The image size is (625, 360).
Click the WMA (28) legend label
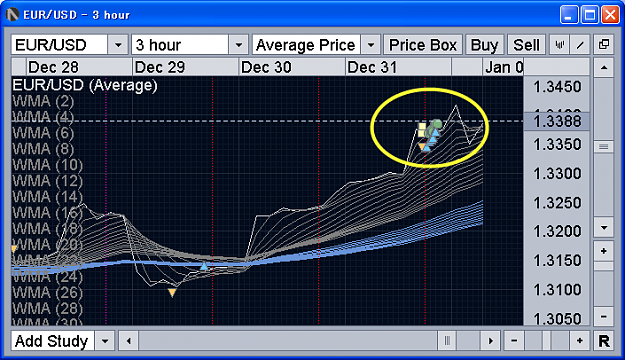47,309
